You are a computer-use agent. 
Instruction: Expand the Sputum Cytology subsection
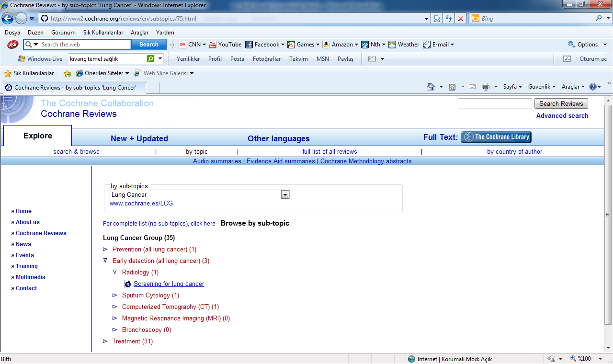click(115, 296)
